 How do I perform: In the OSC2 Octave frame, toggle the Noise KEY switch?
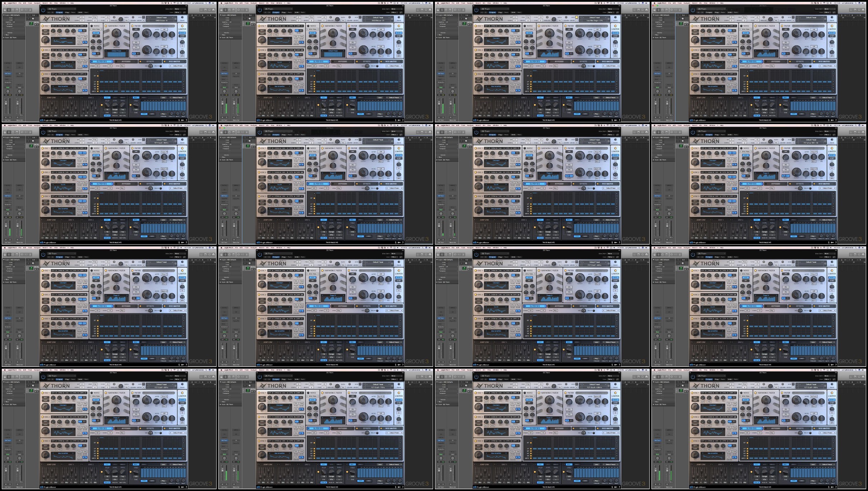[x=96, y=36]
